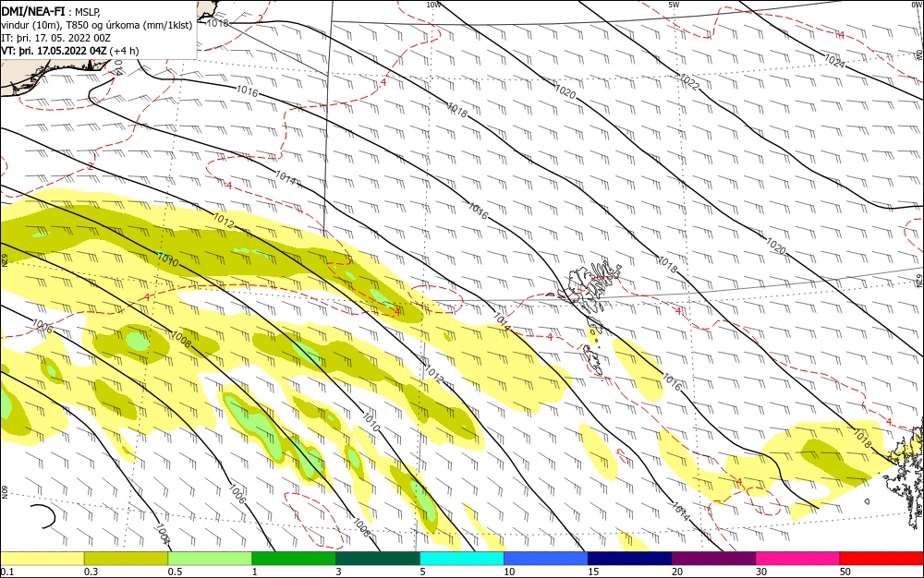Pick the cyan 5–10 mm legend swatch
Screen dimensions: 924x578
coord(462,559)
